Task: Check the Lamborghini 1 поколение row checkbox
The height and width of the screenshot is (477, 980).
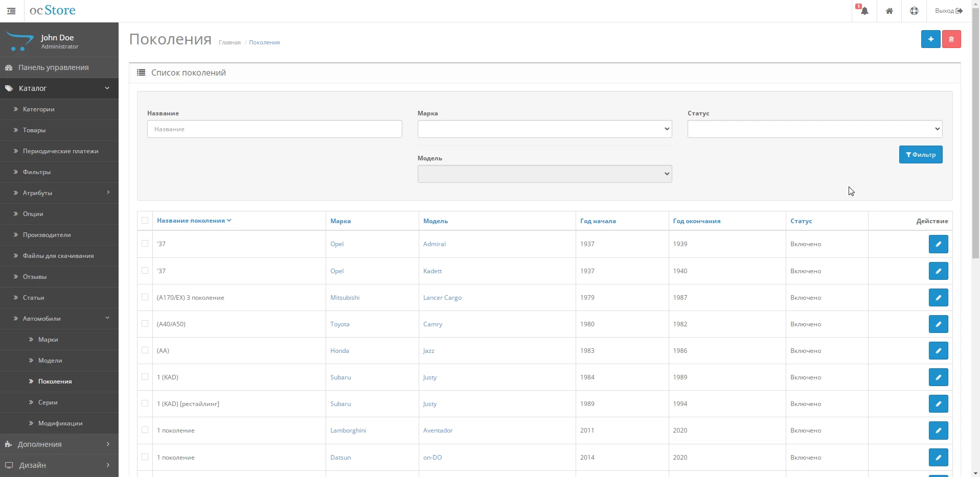Action: tap(145, 430)
